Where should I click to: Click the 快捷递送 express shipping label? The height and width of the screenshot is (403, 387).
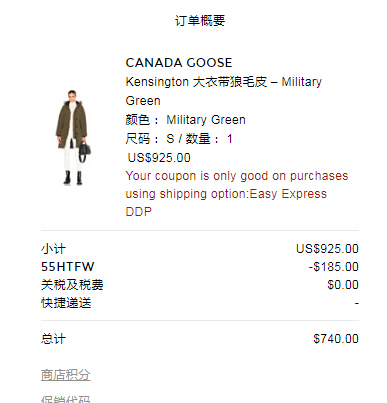click(66, 303)
